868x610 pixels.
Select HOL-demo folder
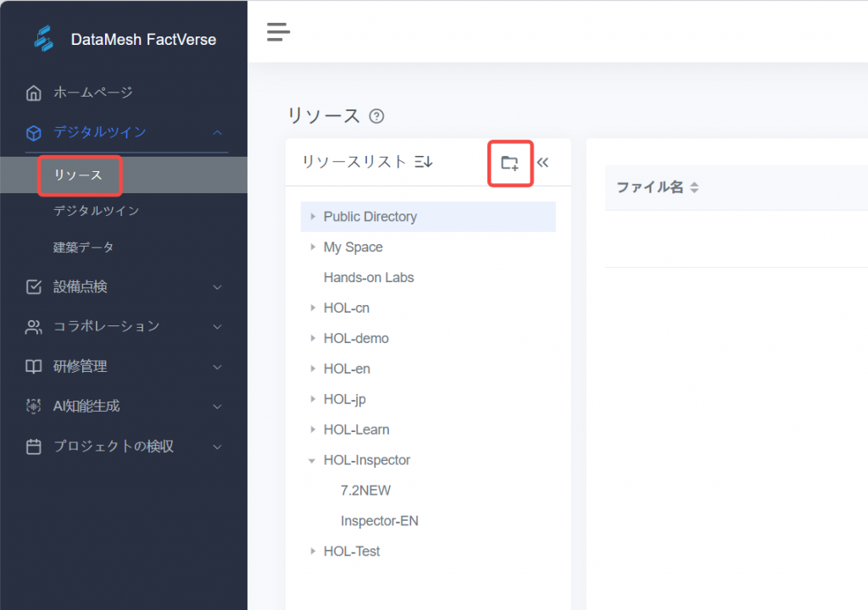click(x=357, y=338)
